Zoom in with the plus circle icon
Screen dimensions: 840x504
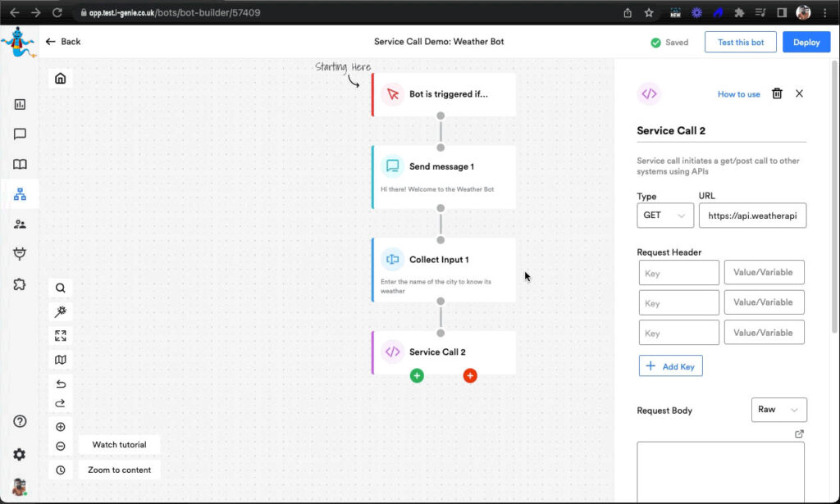(x=61, y=427)
